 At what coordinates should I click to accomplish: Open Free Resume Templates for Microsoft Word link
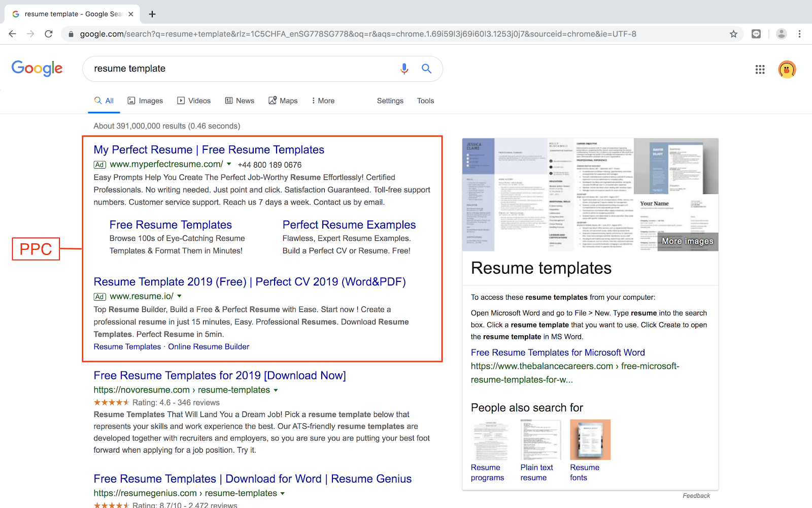(x=558, y=353)
